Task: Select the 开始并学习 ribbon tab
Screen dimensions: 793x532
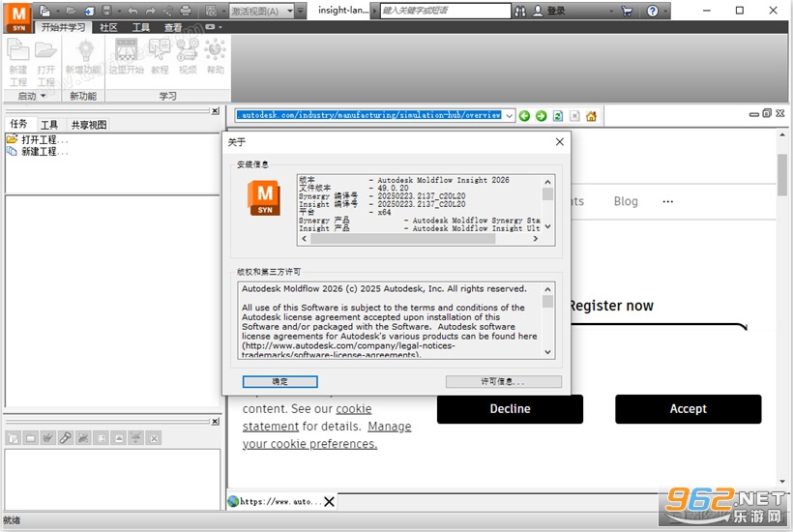Action: point(63,27)
